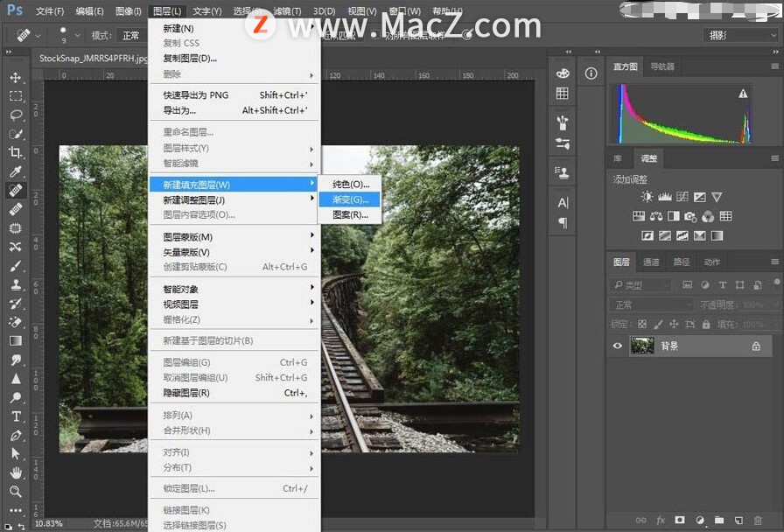Image resolution: width=784 pixels, height=532 pixels.
Task: Choose 渐变(G)... from the submenu
Action: (x=349, y=199)
